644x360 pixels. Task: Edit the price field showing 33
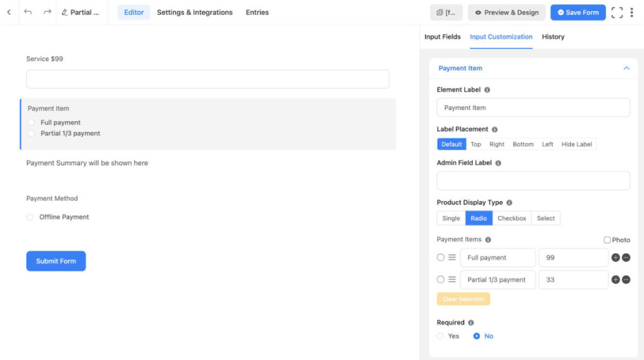[x=574, y=280]
